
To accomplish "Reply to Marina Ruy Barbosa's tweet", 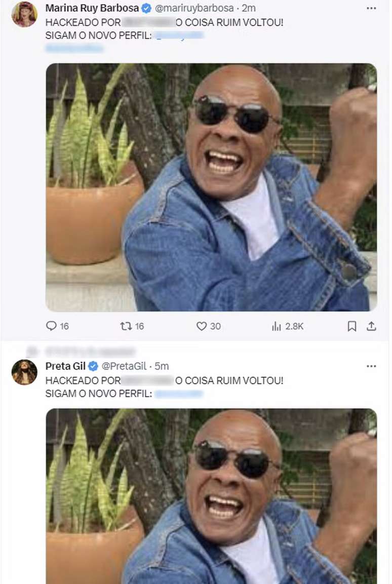I will point(52,326).
